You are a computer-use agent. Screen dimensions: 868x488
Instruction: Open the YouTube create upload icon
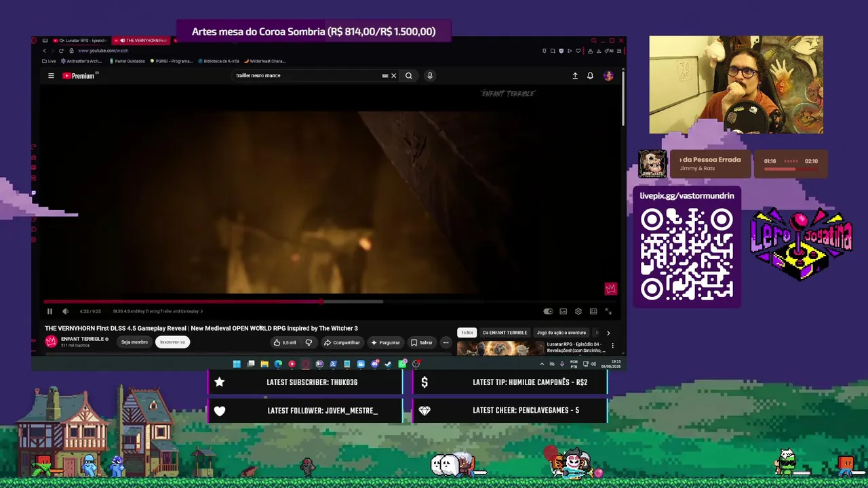coord(575,76)
